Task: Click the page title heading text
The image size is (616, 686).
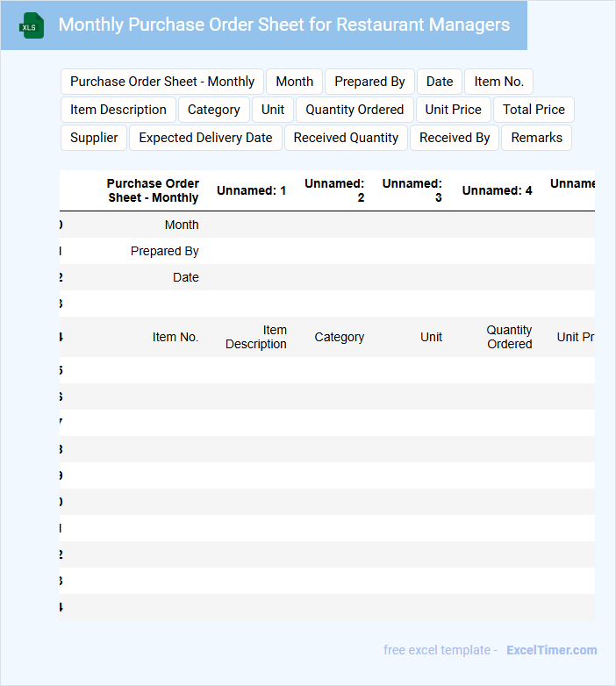Action: pyautogui.click(x=284, y=25)
